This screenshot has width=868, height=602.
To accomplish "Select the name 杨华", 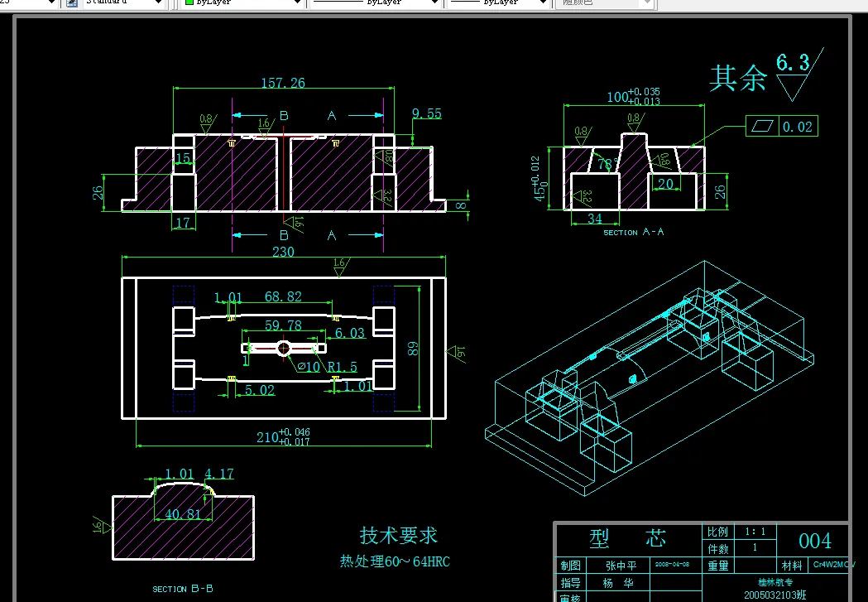I will 618,583.
